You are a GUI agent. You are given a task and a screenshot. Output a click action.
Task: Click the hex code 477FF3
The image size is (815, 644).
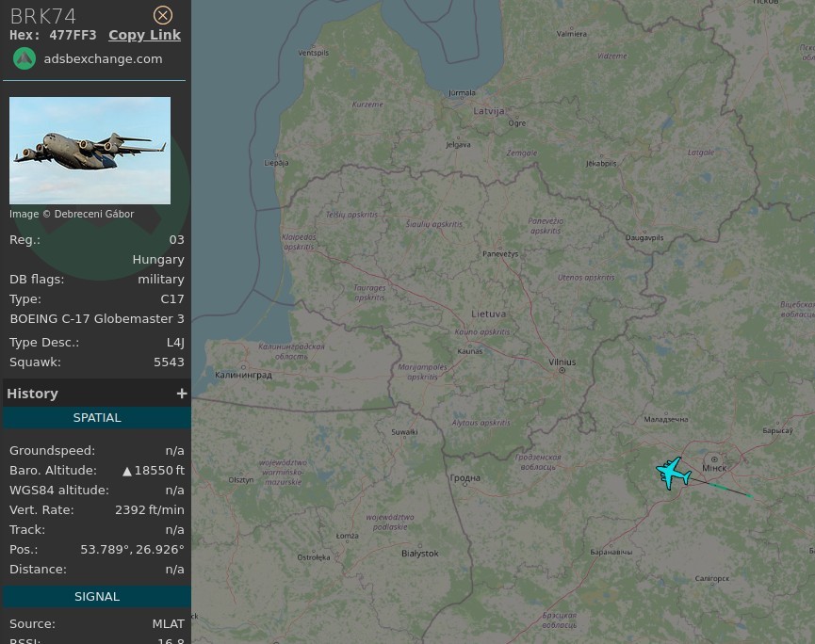(x=73, y=35)
